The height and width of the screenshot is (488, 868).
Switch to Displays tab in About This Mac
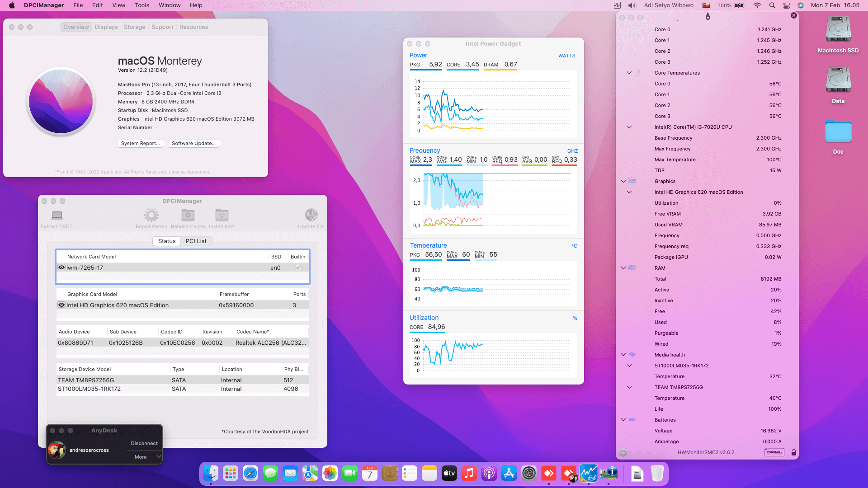(106, 27)
